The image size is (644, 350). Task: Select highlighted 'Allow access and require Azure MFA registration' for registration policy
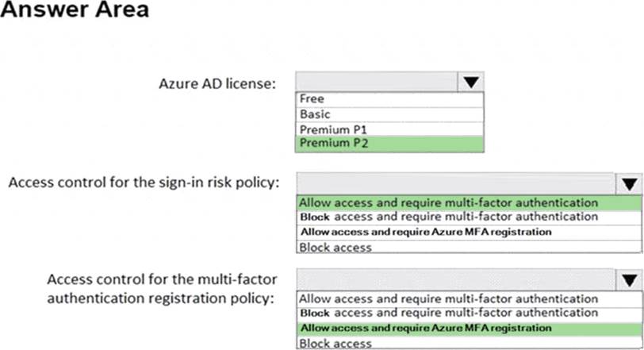448,328
